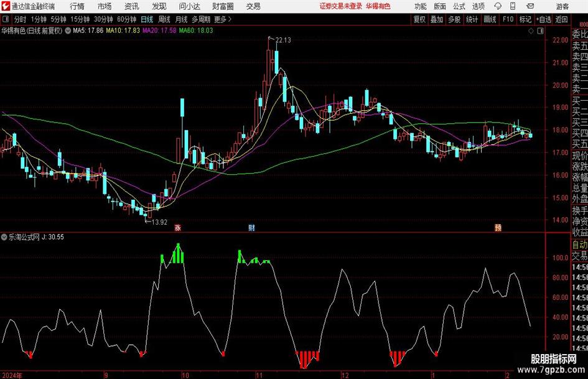Click the 证券交易未登录 login notice

pyautogui.click(x=341, y=6)
